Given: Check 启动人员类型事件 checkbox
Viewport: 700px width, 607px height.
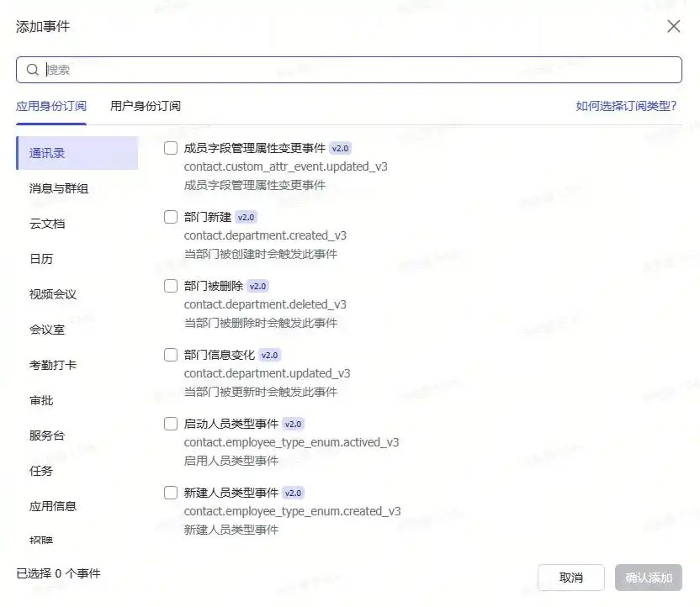Looking at the screenshot, I should (171, 424).
